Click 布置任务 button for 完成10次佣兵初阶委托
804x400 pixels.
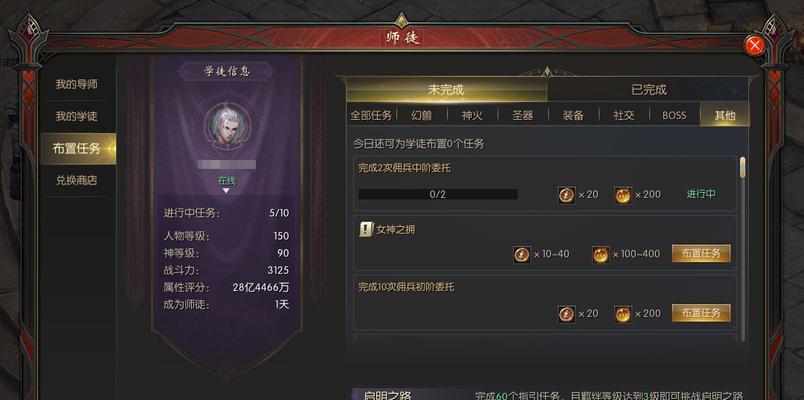[701, 313]
